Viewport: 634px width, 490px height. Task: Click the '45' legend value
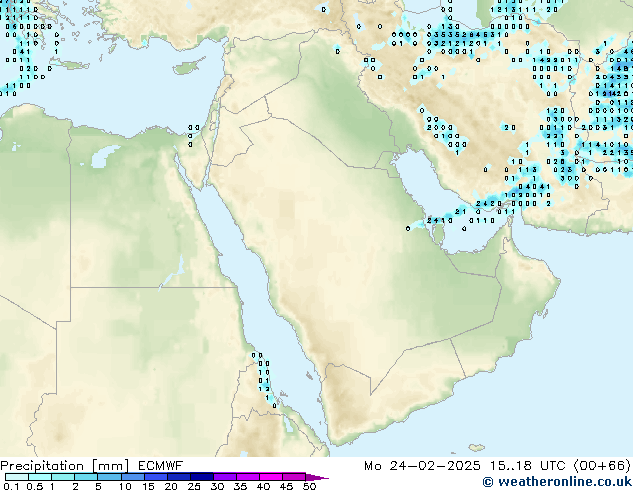coord(286,486)
